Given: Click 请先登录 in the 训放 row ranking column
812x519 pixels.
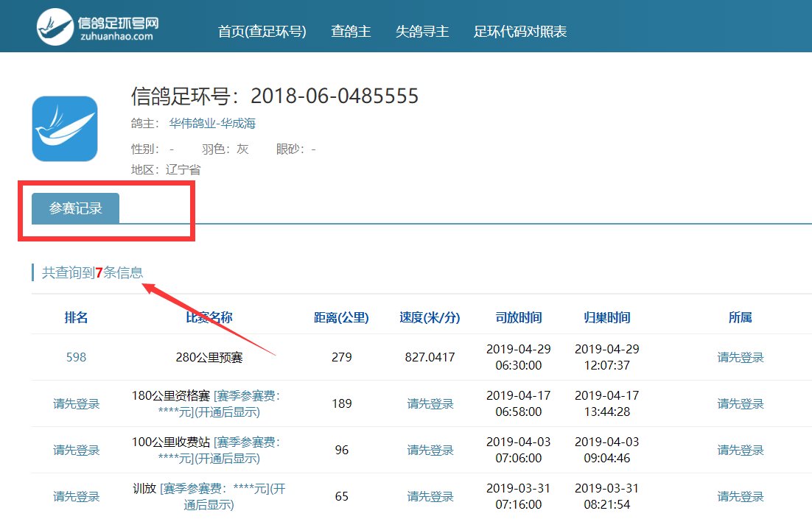Looking at the screenshot, I should (x=76, y=496).
